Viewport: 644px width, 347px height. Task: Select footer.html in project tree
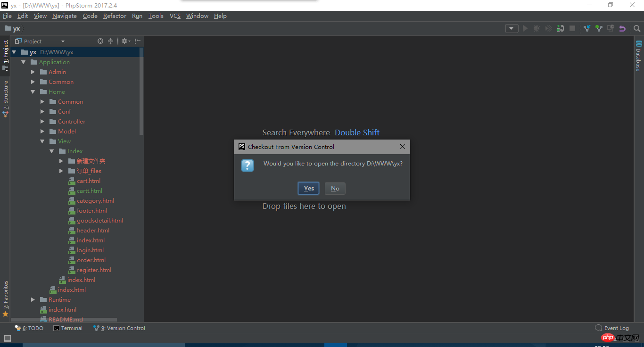92,211
